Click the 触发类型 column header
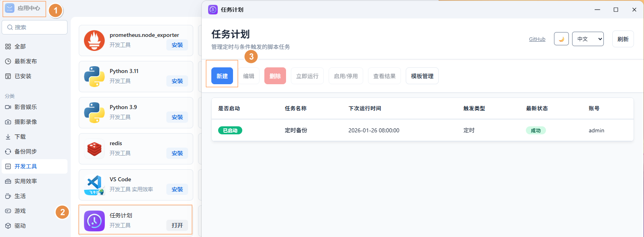This screenshot has width=644, height=237. [x=474, y=108]
